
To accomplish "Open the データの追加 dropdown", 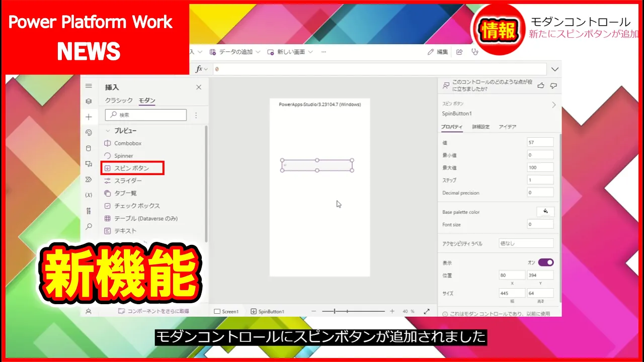I will click(x=235, y=52).
